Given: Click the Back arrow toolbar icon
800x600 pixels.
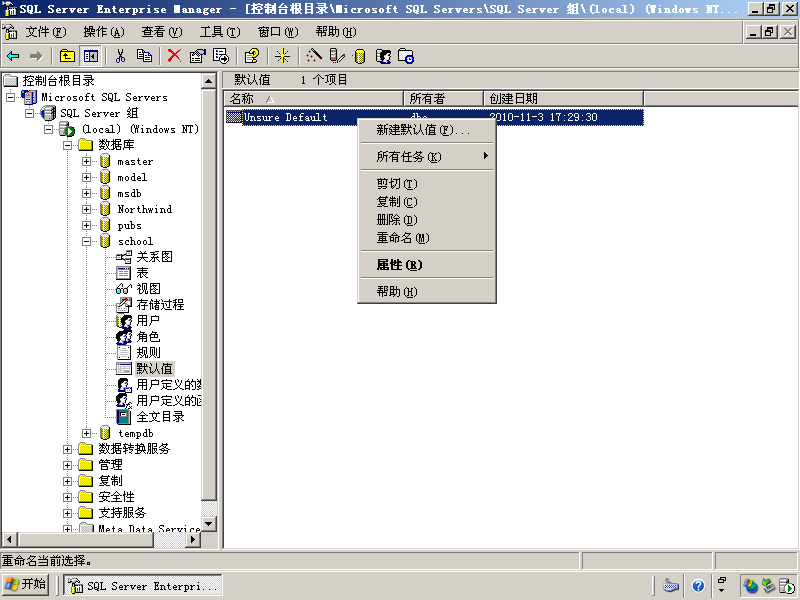Looking at the screenshot, I should coord(14,56).
